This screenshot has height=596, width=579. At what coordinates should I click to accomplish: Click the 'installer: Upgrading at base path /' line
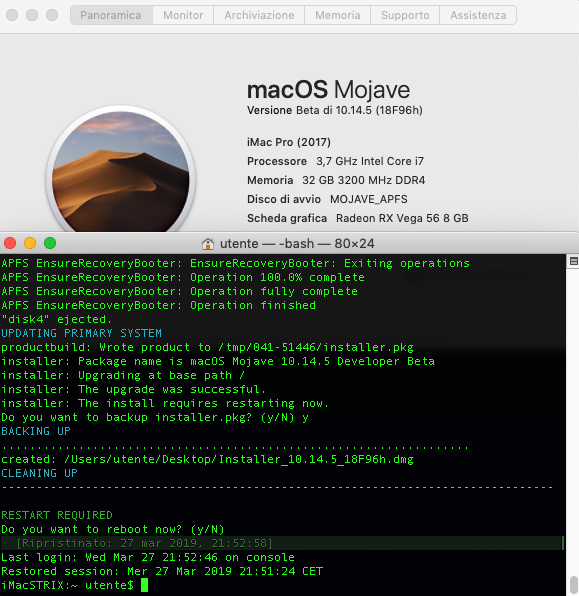(x=123, y=376)
